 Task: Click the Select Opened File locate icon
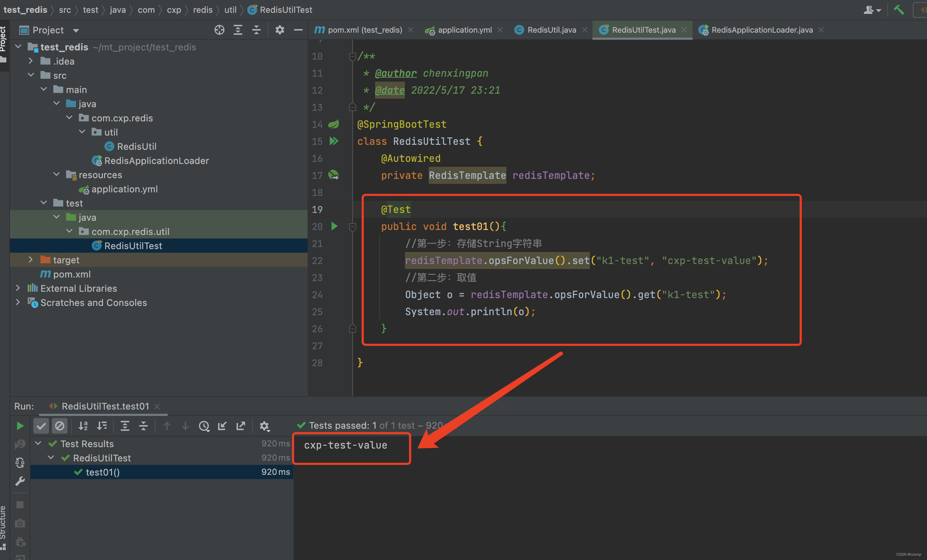click(219, 30)
